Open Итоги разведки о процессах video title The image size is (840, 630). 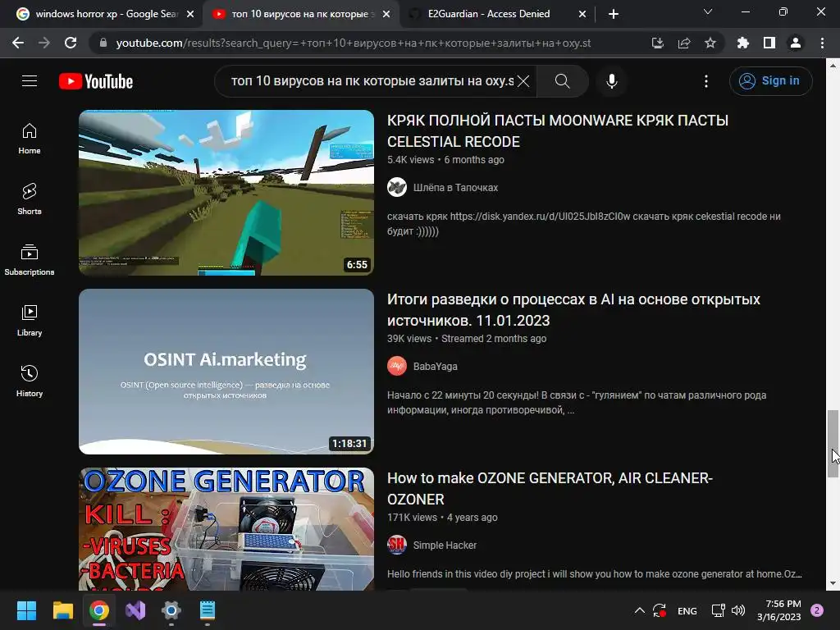pos(573,309)
